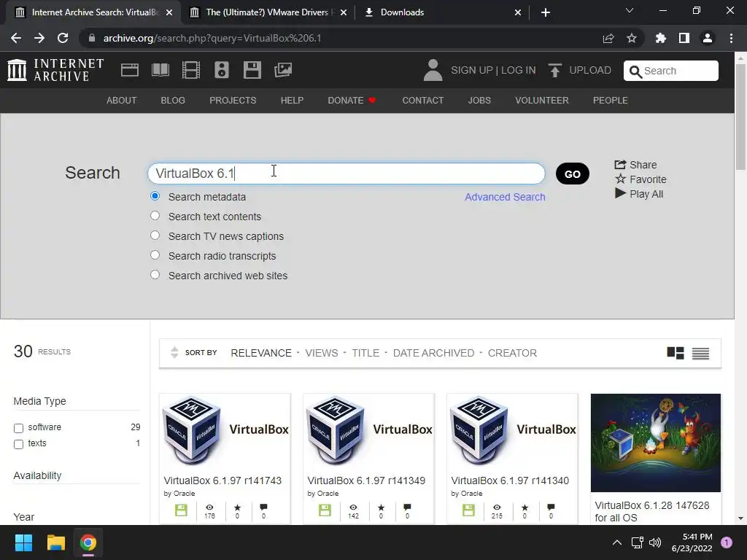Check the software media type checkbox
Screen dimensions: 747x560
coord(18,428)
